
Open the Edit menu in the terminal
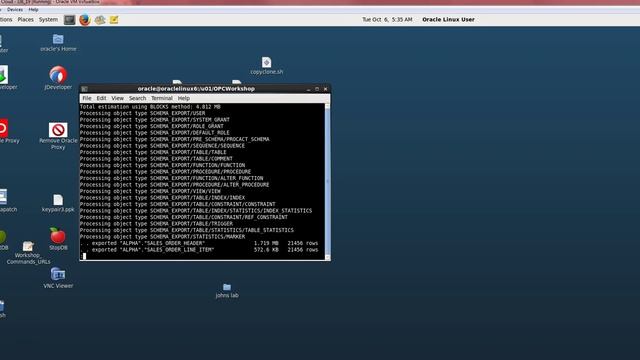coord(101,98)
